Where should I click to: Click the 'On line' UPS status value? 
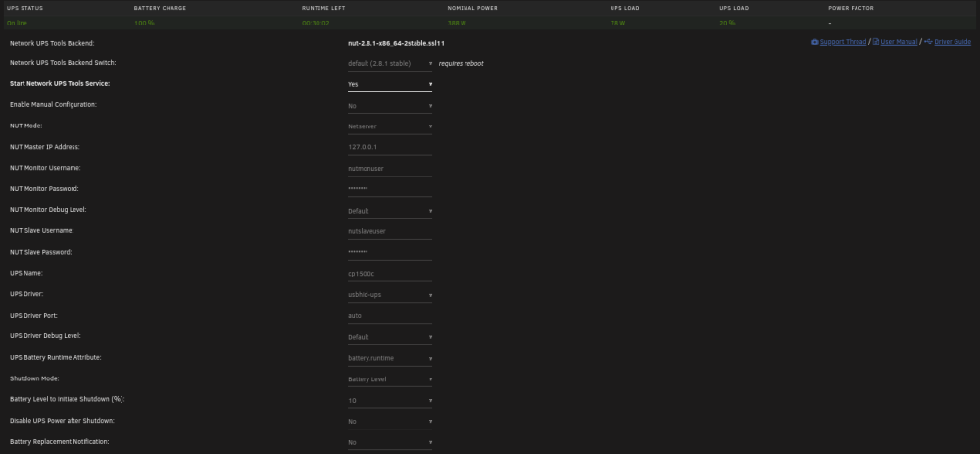[17, 24]
